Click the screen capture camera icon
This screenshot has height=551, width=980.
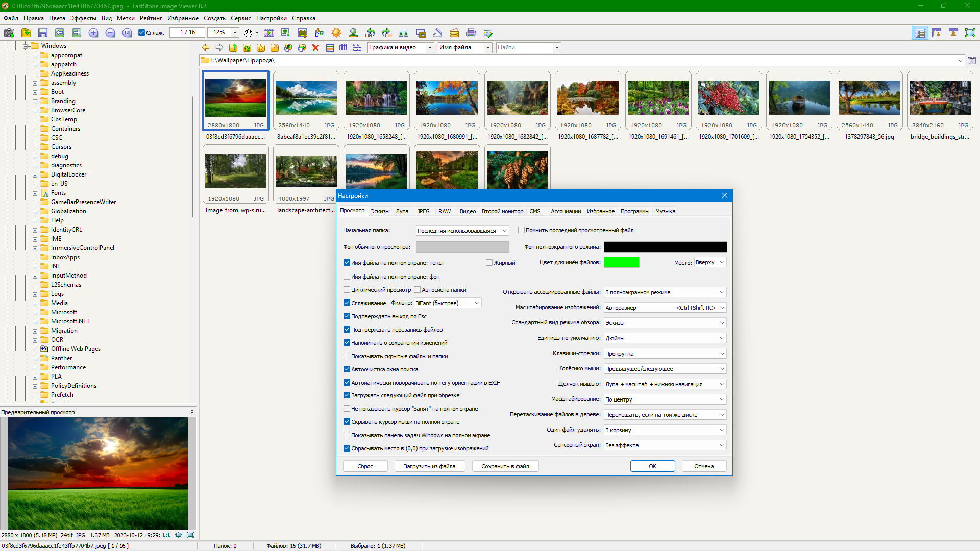[x=9, y=33]
